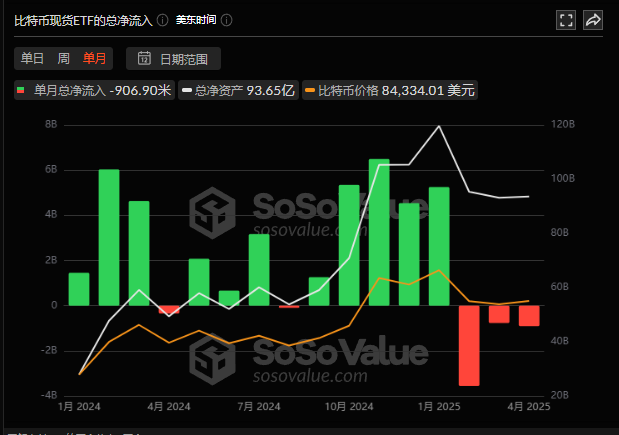Select the 单月 monthly view
The image size is (619, 435).
pos(95,59)
